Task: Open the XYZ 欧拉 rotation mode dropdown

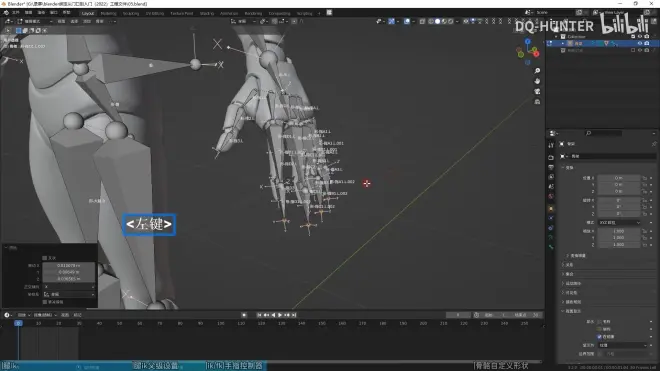Action: [619, 222]
